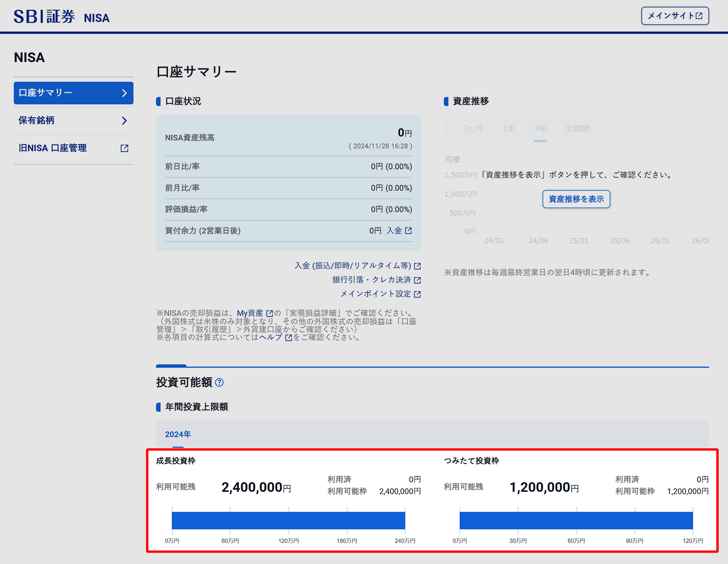728x564 pixels.
Task: Click the external link icon beside メインサイト
Action: pyautogui.click(x=699, y=15)
